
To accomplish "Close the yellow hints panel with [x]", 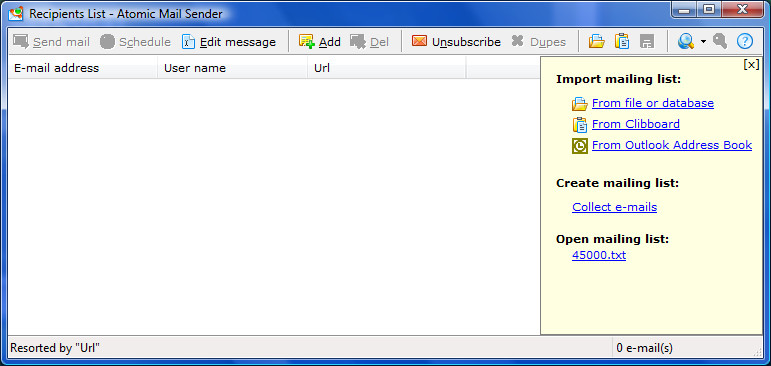I will (751, 64).
